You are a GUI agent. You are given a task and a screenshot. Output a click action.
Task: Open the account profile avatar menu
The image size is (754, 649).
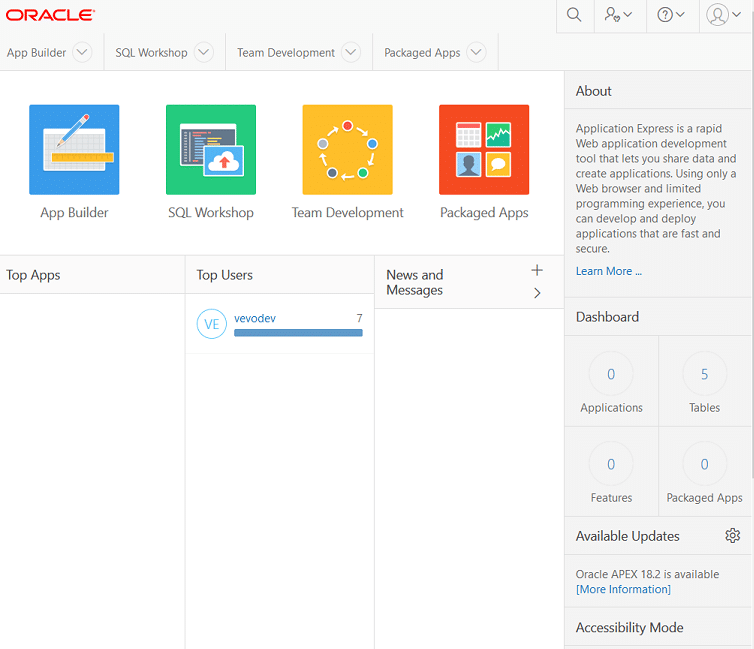pos(723,15)
